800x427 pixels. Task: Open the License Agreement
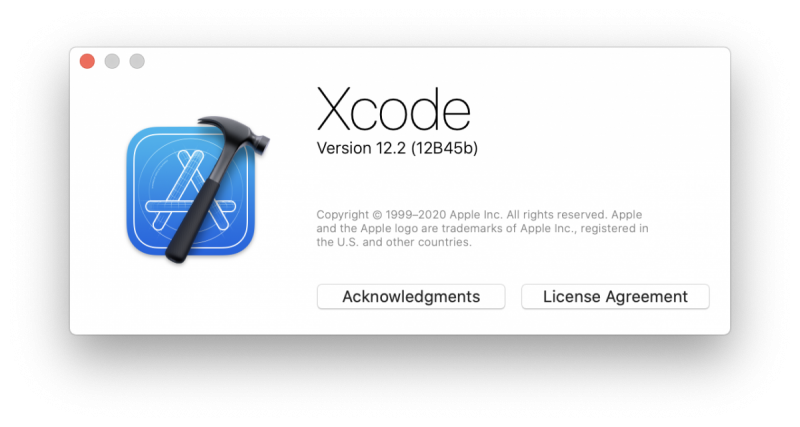(x=615, y=296)
